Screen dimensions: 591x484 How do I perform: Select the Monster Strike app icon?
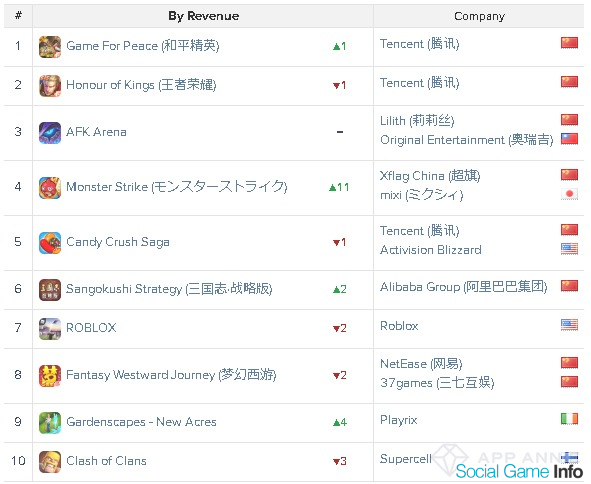pyautogui.click(x=50, y=188)
